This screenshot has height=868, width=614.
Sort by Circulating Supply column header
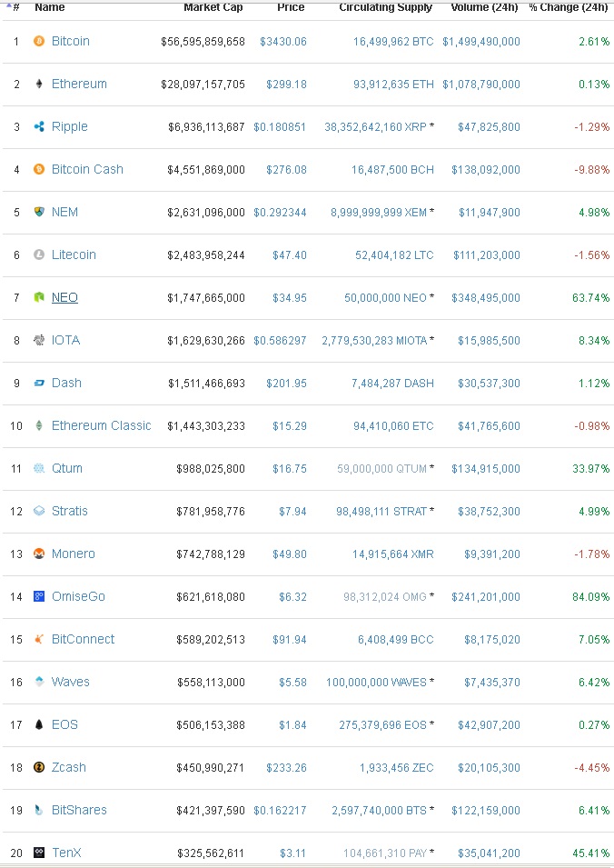click(385, 6)
